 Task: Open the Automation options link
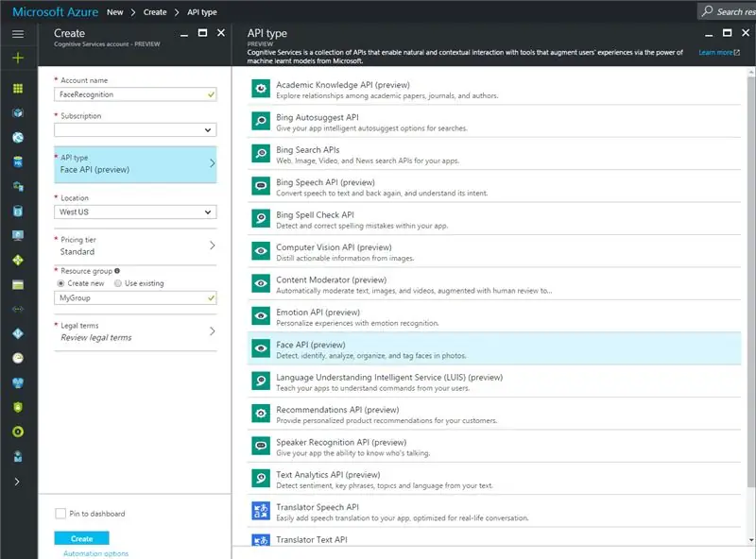(96, 553)
